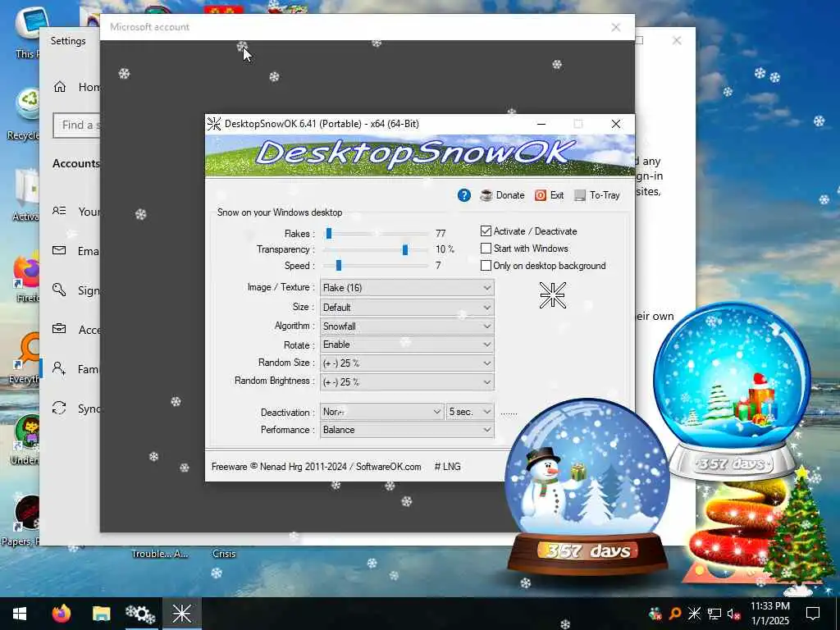840x630 pixels.
Task: Close the Microsoft account window
Action: click(615, 27)
